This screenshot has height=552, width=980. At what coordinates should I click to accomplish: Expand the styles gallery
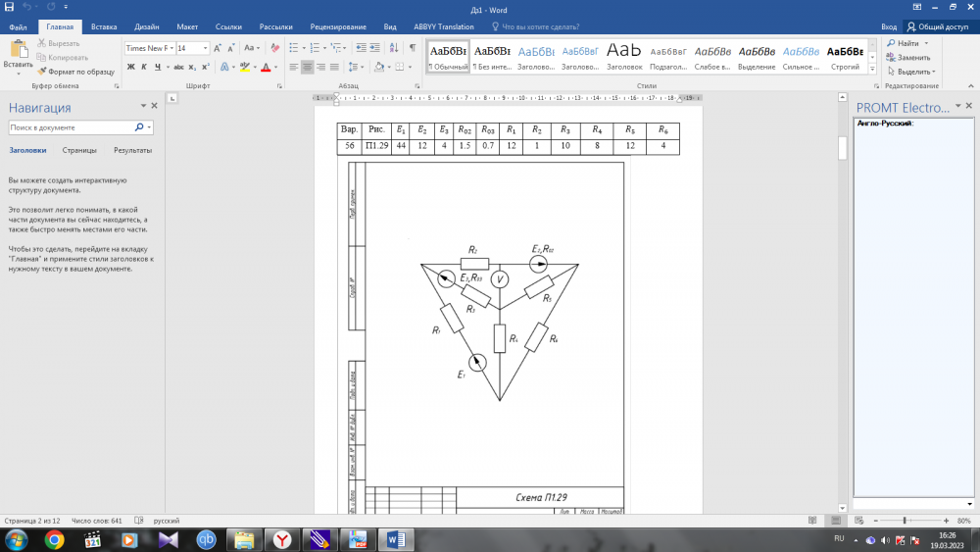(872, 70)
